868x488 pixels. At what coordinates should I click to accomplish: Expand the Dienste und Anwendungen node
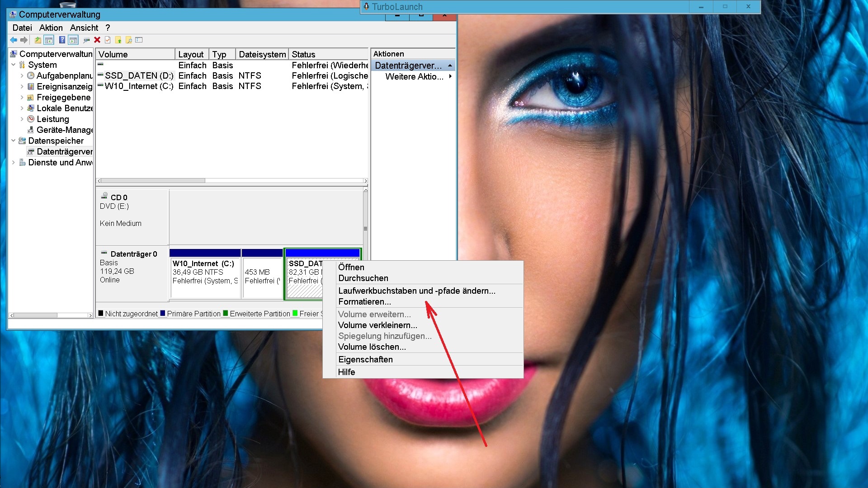pyautogui.click(x=14, y=163)
